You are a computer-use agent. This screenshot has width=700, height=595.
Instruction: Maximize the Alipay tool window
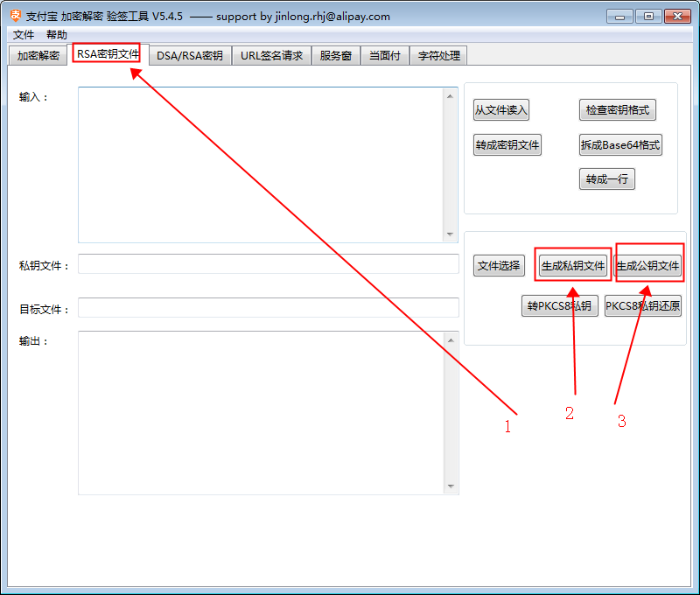[x=648, y=17]
